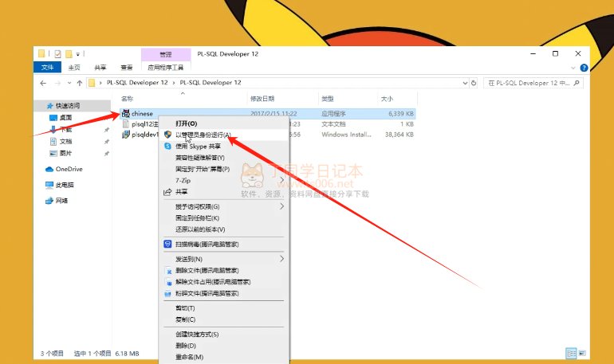Select the chinese application file icon

tap(126, 113)
